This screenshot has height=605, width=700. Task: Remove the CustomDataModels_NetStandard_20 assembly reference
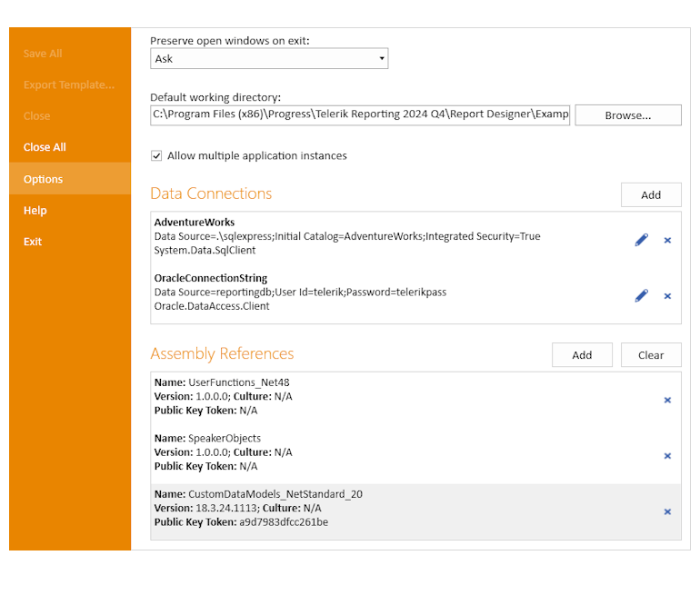point(667,511)
